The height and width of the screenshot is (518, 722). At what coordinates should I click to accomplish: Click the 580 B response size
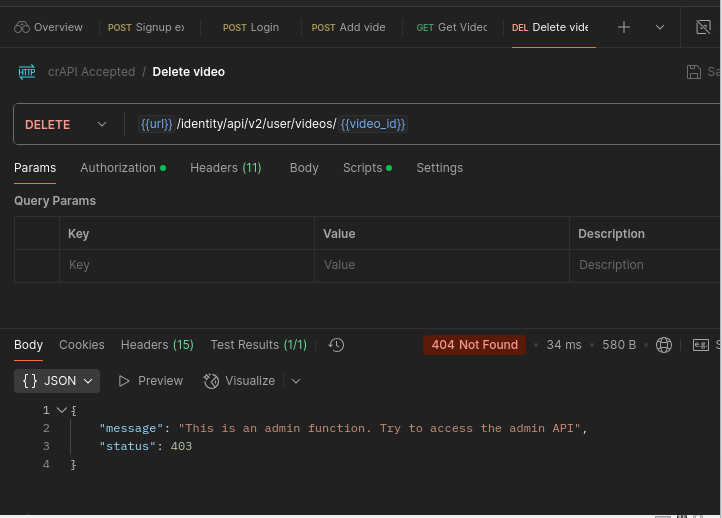[x=619, y=345]
